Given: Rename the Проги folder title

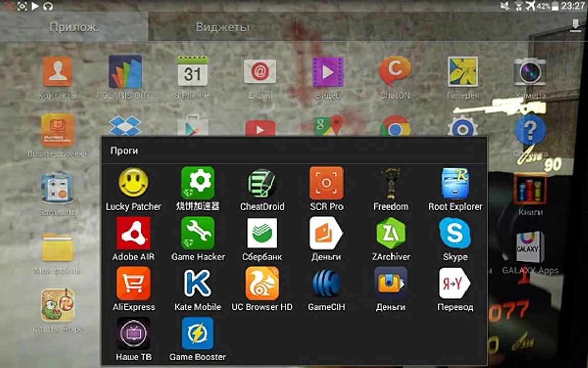Looking at the screenshot, I should click(124, 151).
